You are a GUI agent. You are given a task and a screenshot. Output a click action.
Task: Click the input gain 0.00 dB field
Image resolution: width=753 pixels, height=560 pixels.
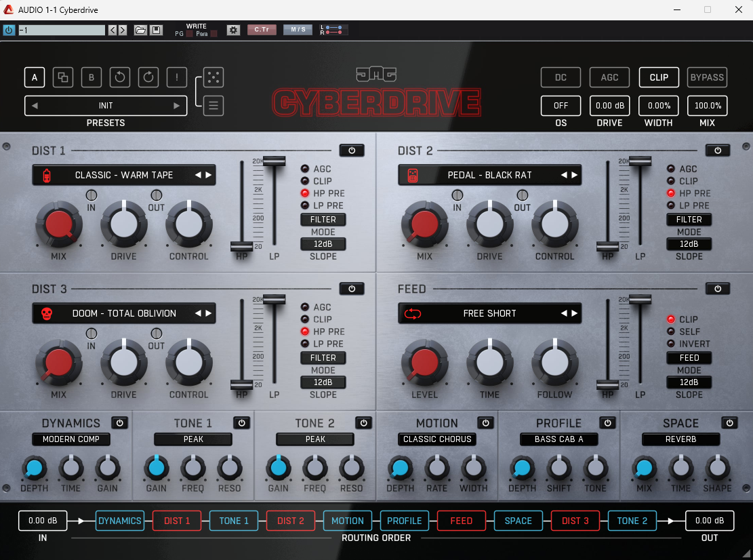click(43, 521)
